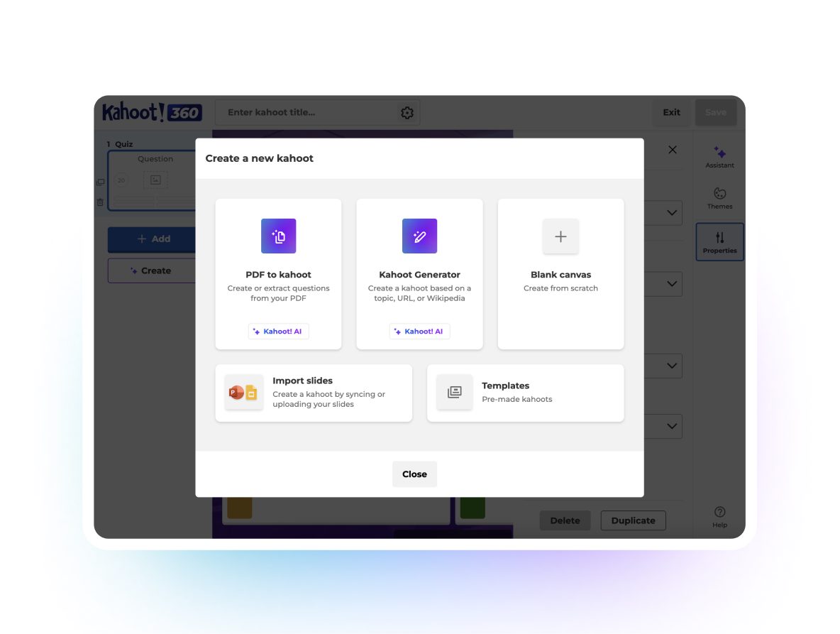
Task: Choose the Blank canvas title
Action: click(x=560, y=274)
